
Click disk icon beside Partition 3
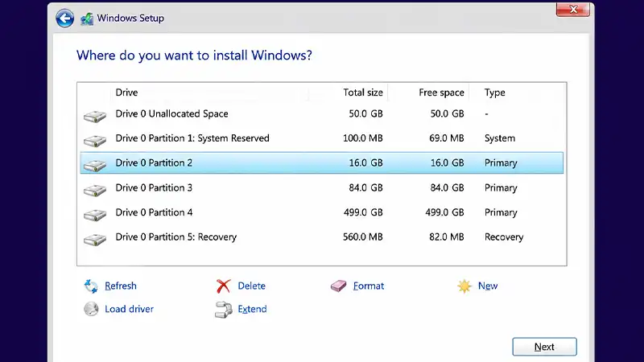tap(95, 191)
